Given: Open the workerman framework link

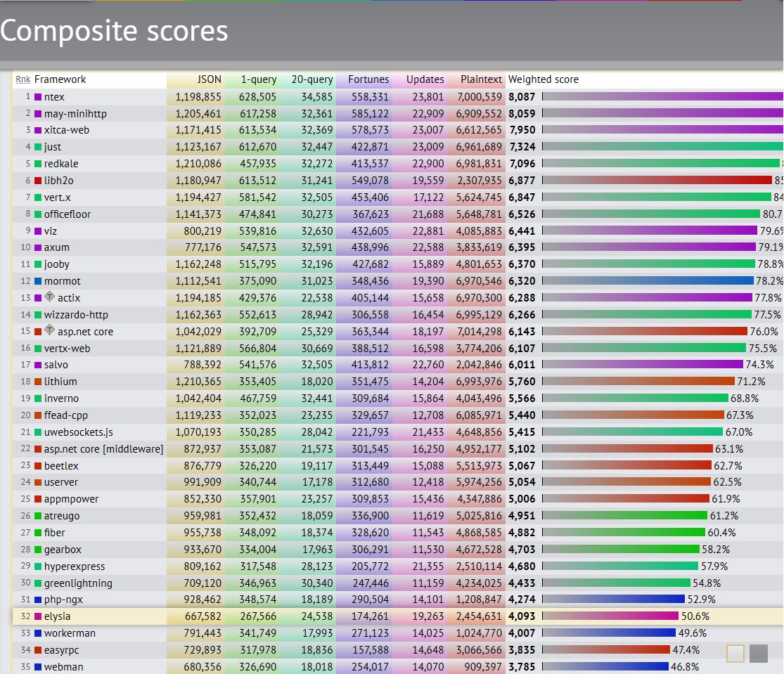Looking at the screenshot, I should (70, 633).
